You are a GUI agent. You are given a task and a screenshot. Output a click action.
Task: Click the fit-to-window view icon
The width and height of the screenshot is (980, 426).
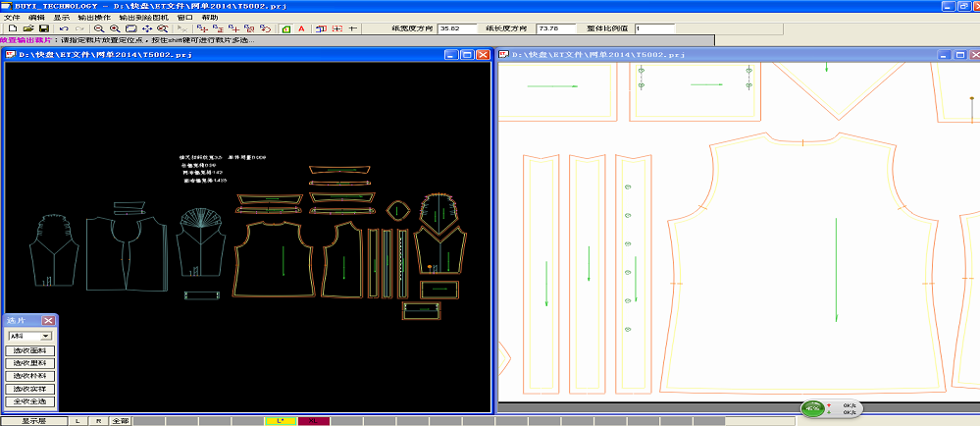click(131, 28)
